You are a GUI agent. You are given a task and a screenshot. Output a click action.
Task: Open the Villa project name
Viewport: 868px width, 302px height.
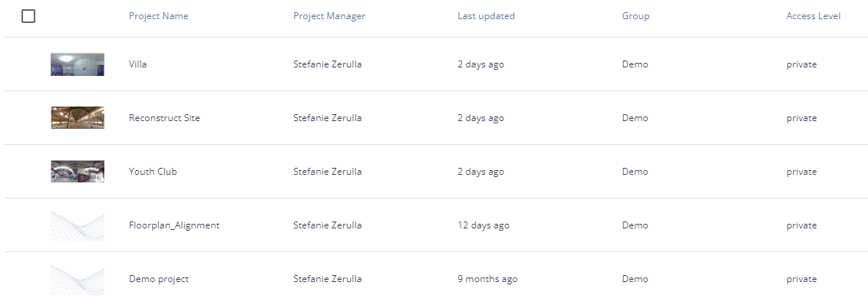[x=138, y=64]
